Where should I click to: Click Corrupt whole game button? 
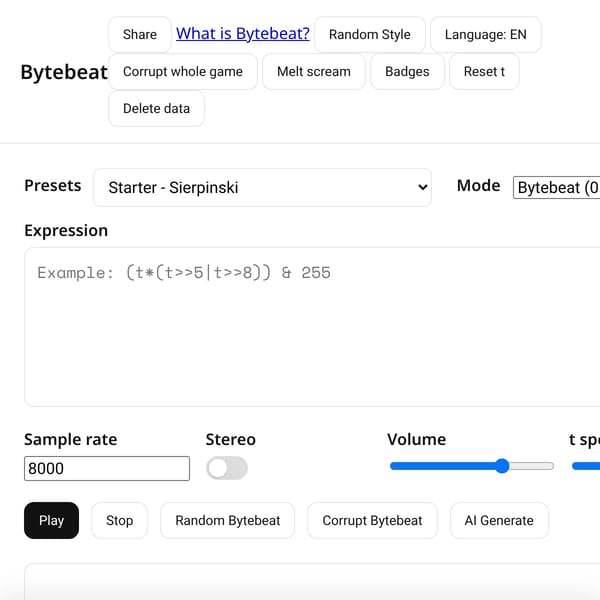coord(183,72)
